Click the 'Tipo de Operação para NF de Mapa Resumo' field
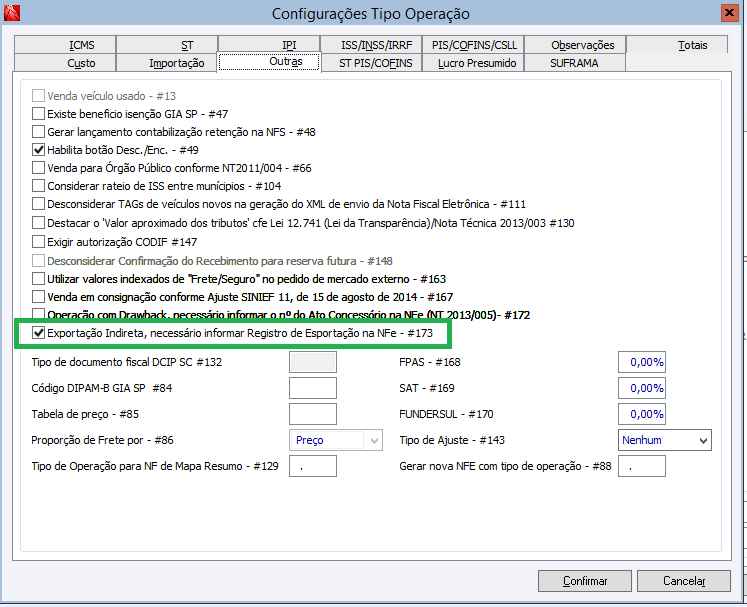Screen dimensions: 747x607 pos(313,466)
